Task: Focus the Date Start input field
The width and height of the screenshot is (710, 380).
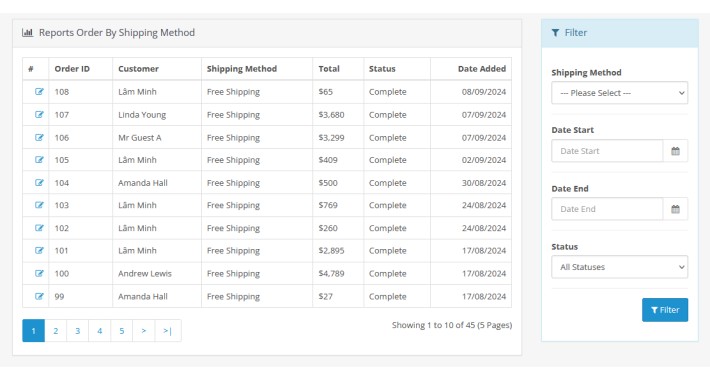Action: [x=607, y=151]
